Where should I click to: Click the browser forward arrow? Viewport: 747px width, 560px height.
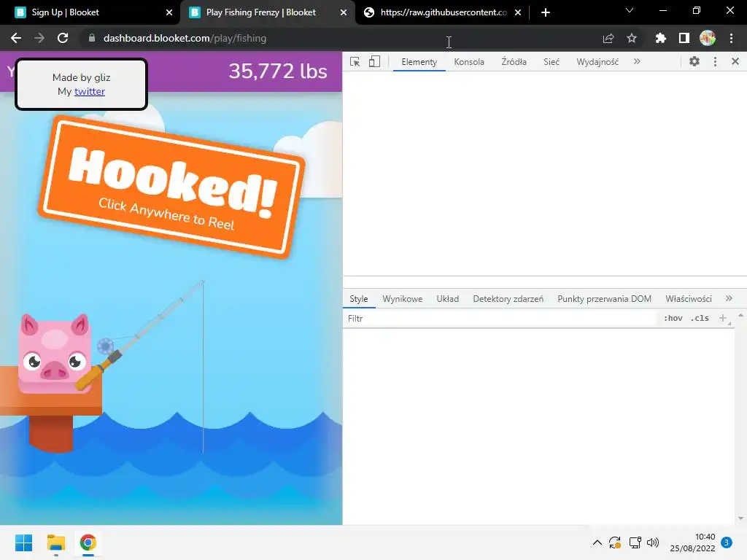coord(39,38)
